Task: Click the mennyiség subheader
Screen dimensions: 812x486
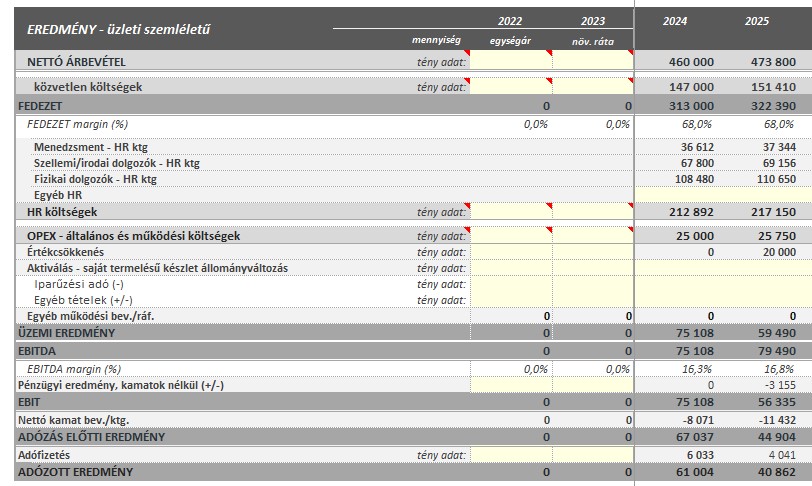Action: [x=436, y=40]
